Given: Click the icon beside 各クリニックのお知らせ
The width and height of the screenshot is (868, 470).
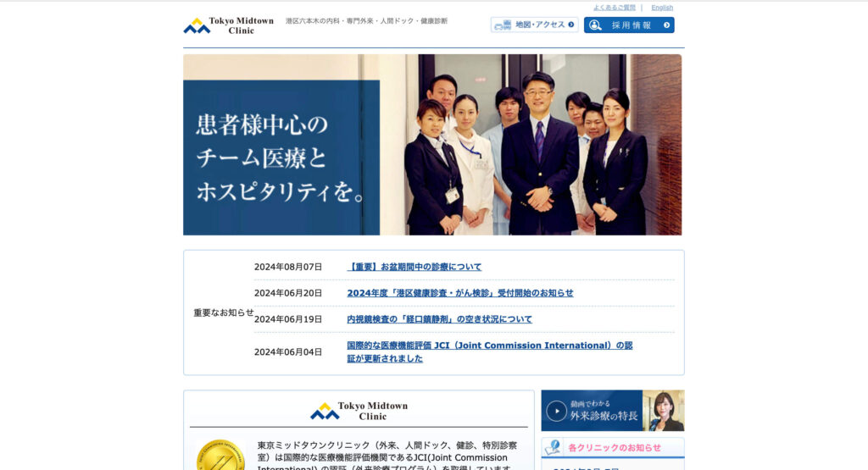Looking at the screenshot, I should pyautogui.click(x=553, y=447).
